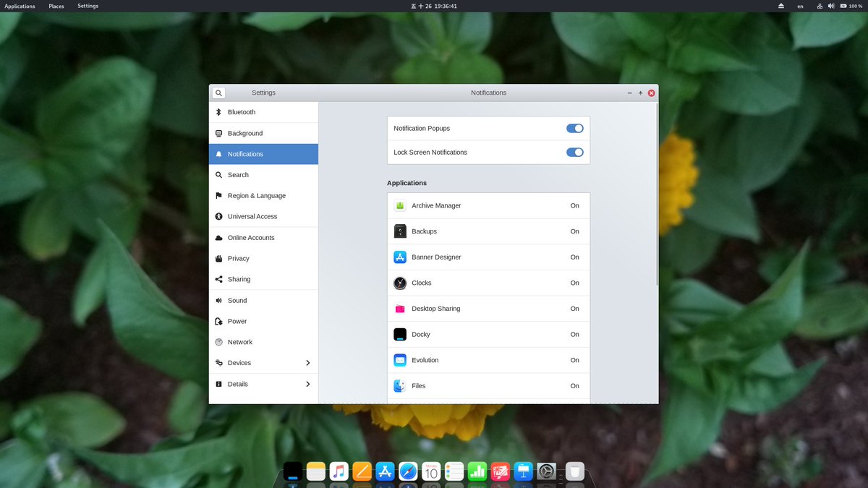Click the Archive Manager app icon
Screen dimensions: 868x488
(400, 205)
